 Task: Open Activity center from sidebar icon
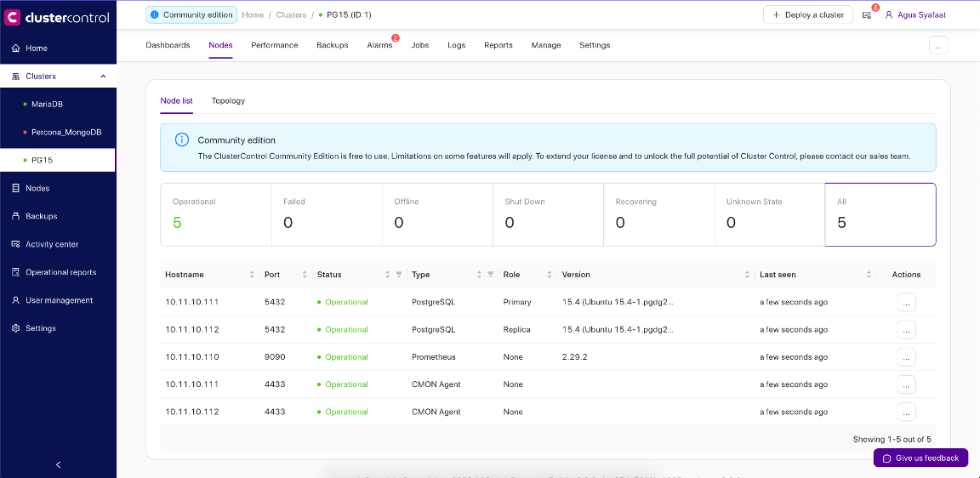[x=15, y=244]
